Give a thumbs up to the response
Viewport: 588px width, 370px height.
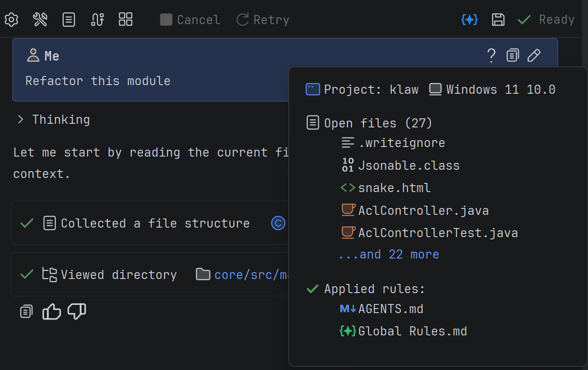51,311
